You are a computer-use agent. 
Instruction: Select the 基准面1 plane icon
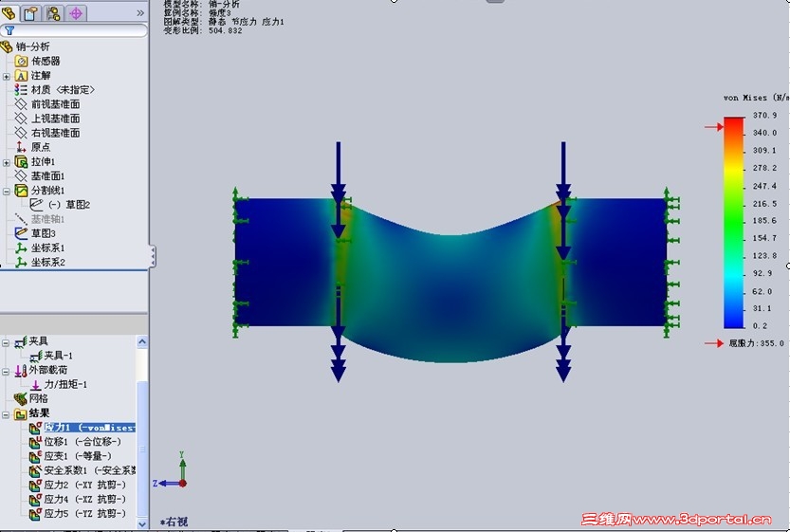point(21,175)
